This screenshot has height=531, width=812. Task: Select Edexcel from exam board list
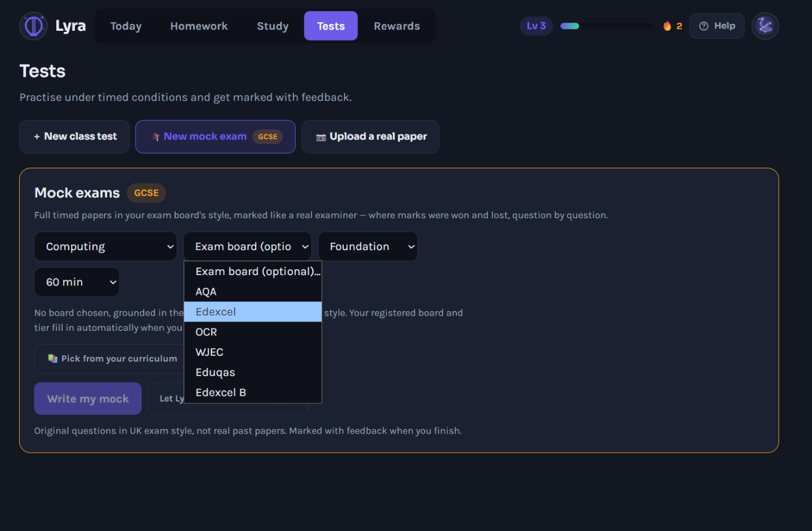(x=253, y=312)
